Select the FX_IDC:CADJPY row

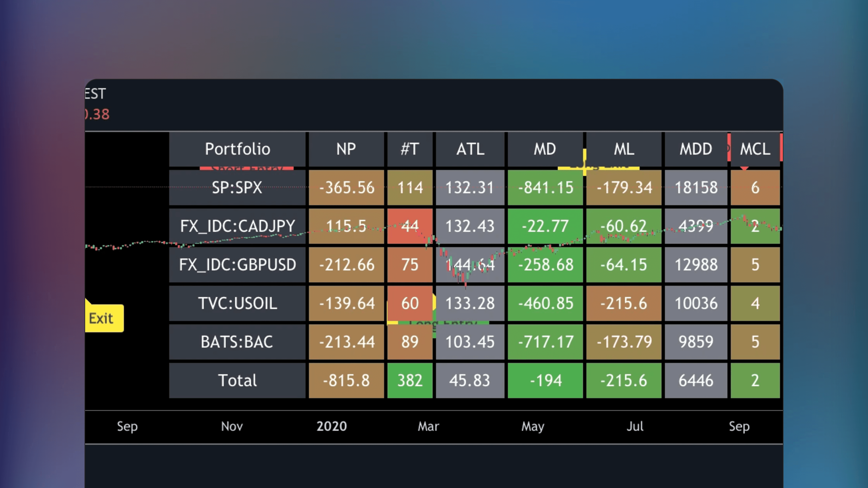[x=238, y=226]
